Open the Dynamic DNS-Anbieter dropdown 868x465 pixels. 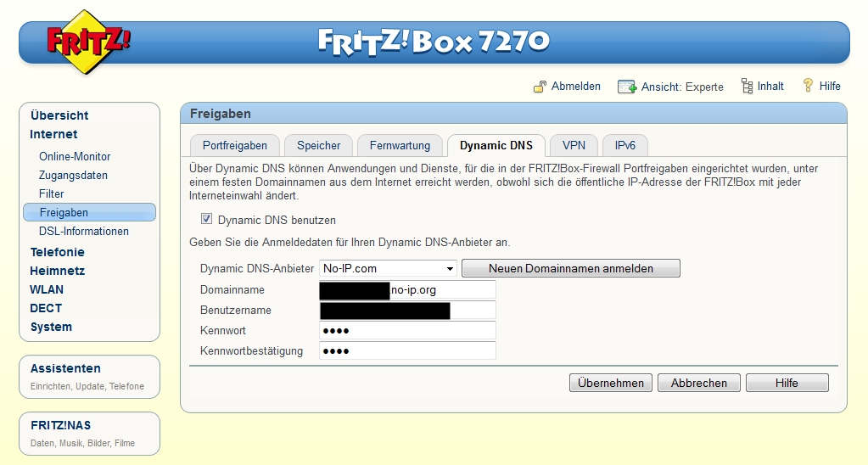[388, 268]
